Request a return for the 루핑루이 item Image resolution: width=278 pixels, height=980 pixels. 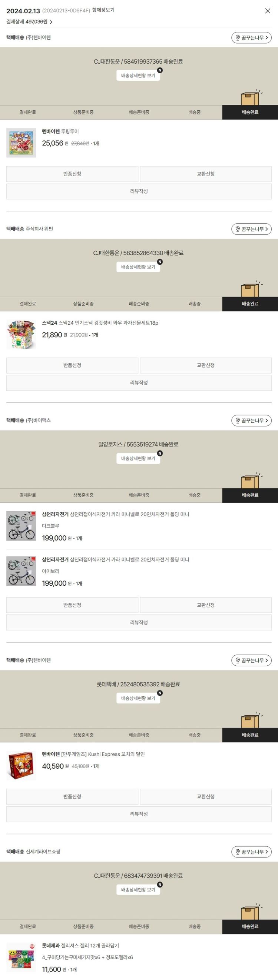72,174
